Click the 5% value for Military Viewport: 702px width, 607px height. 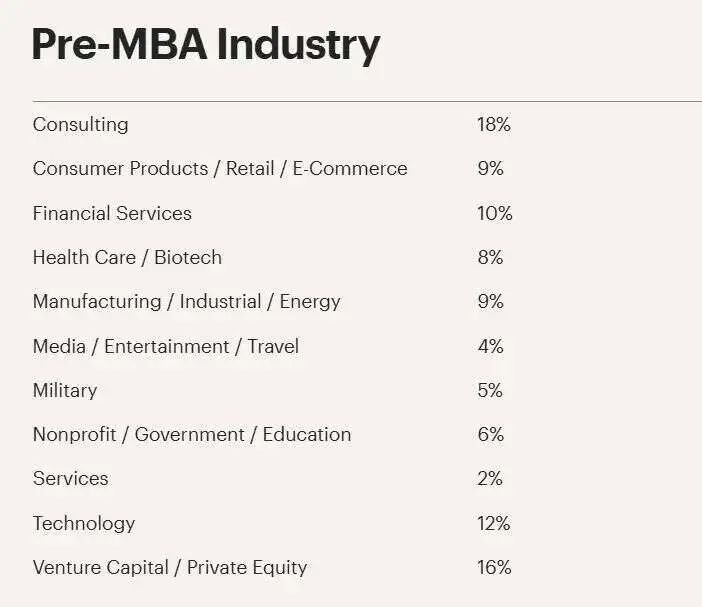(x=490, y=390)
